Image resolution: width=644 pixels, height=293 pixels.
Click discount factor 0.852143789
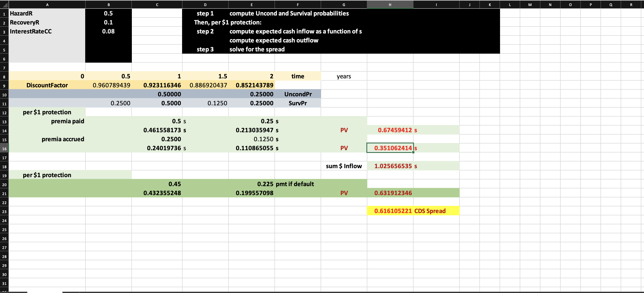pyautogui.click(x=251, y=85)
